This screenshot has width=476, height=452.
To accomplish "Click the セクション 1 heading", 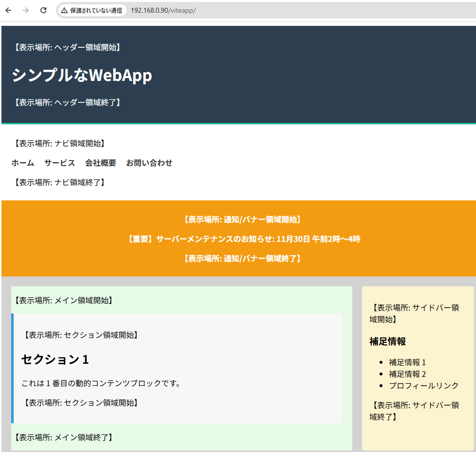I will (55, 360).
